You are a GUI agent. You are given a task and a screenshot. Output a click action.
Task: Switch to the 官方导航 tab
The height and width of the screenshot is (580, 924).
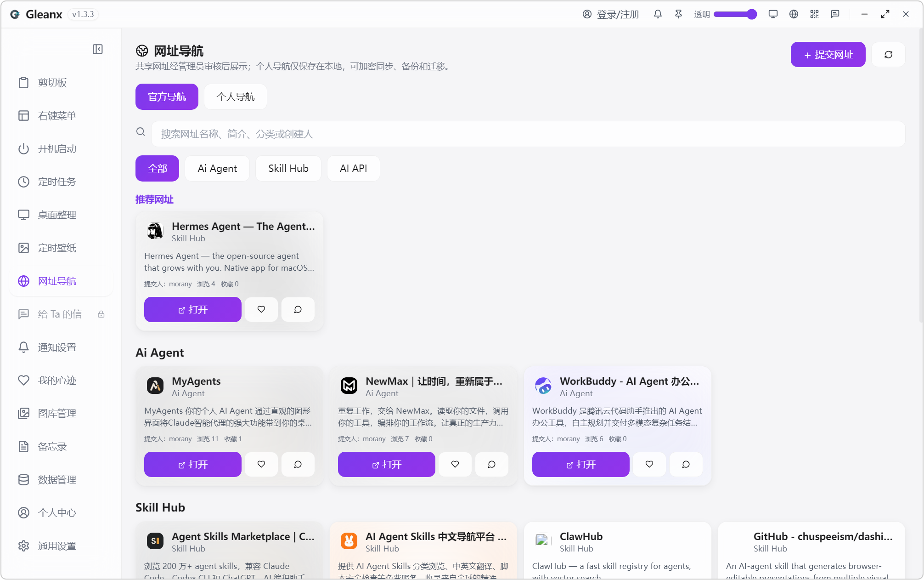pos(167,97)
